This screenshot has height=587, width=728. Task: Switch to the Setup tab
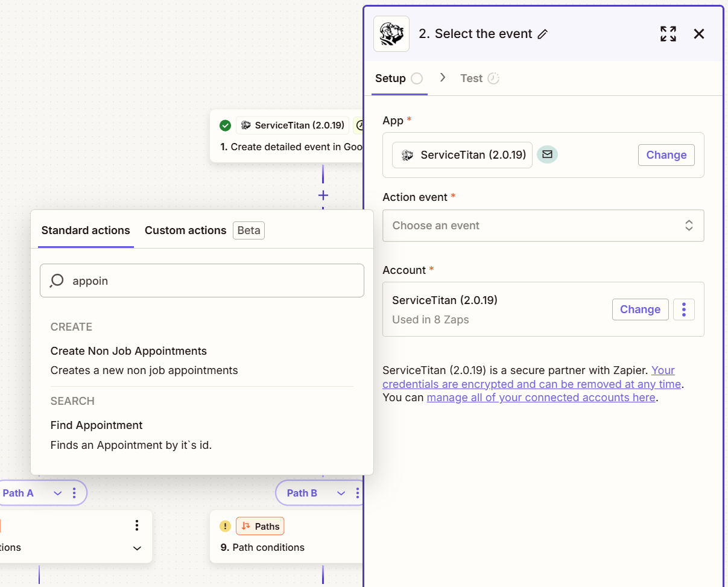click(x=399, y=78)
